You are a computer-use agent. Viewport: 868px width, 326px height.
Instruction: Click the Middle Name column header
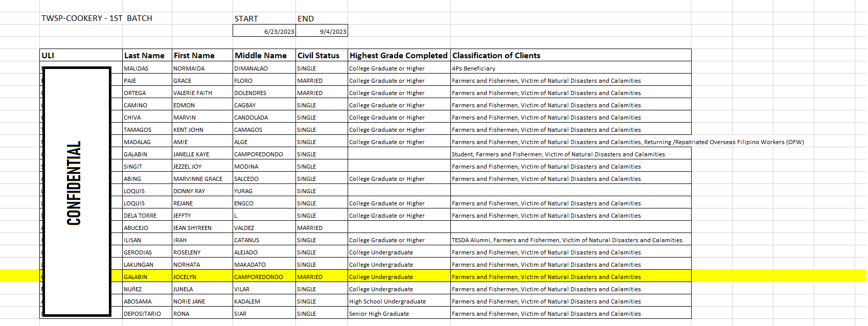point(264,55)
